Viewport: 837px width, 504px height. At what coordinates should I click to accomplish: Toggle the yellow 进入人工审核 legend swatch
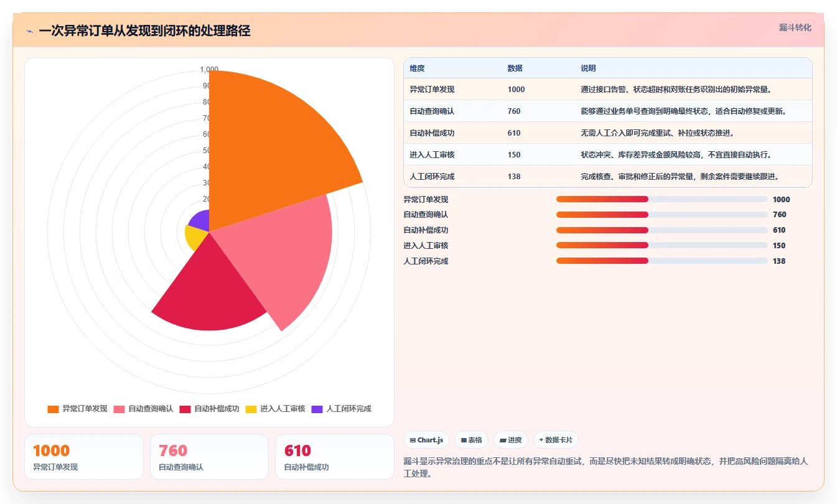(251, 409)
